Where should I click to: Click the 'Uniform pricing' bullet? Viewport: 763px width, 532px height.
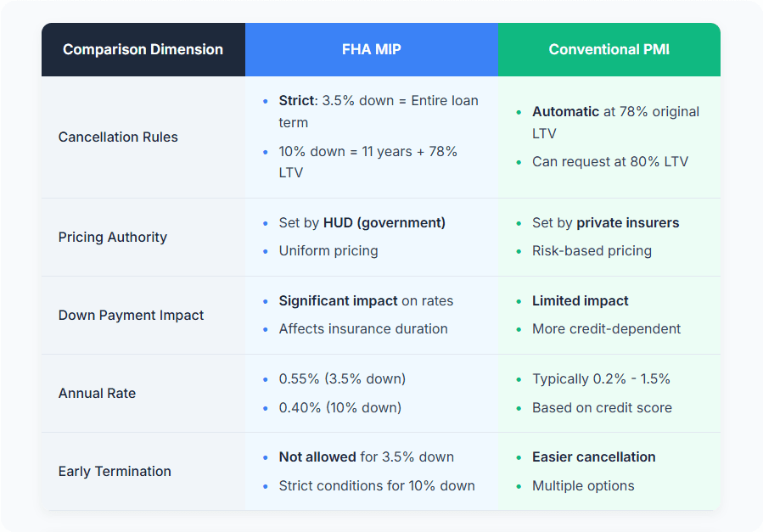click(x=328, y=250)
